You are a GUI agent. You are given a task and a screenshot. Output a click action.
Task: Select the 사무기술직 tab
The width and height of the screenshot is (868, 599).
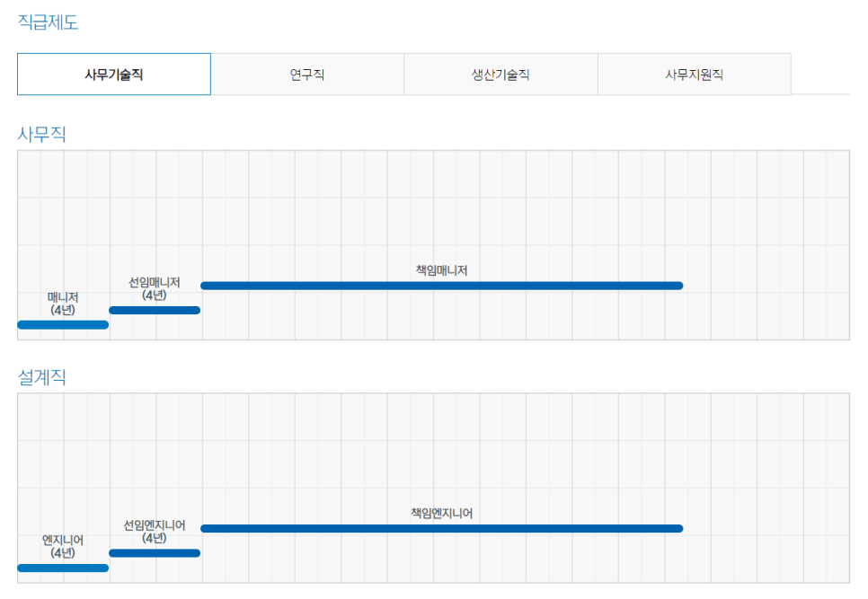click(114, 75)
